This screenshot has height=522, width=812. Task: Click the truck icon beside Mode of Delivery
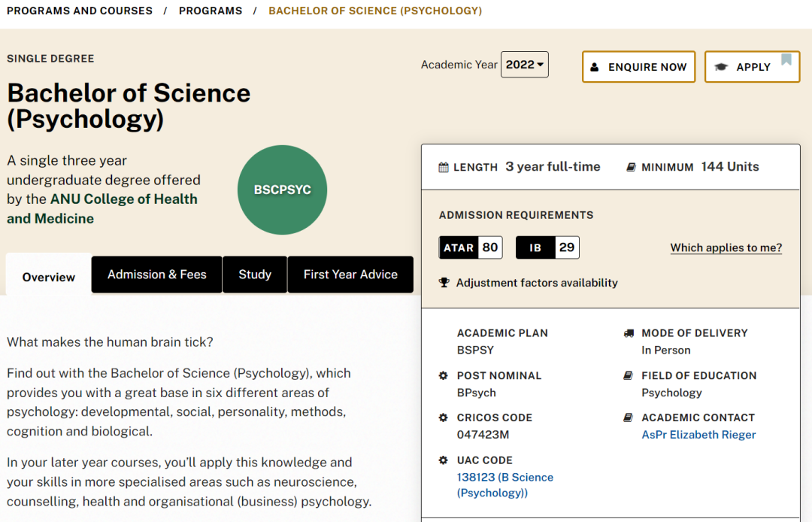(x=629, y=333)
